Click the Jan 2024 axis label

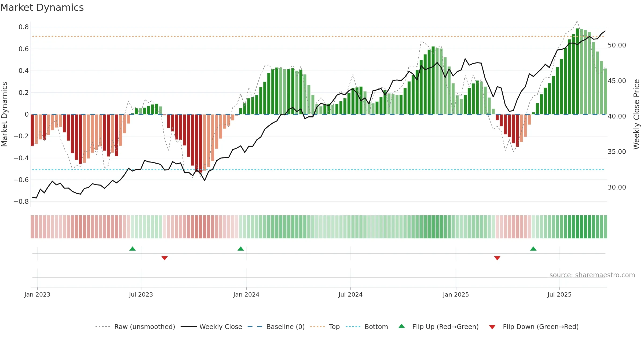(246, 294)
